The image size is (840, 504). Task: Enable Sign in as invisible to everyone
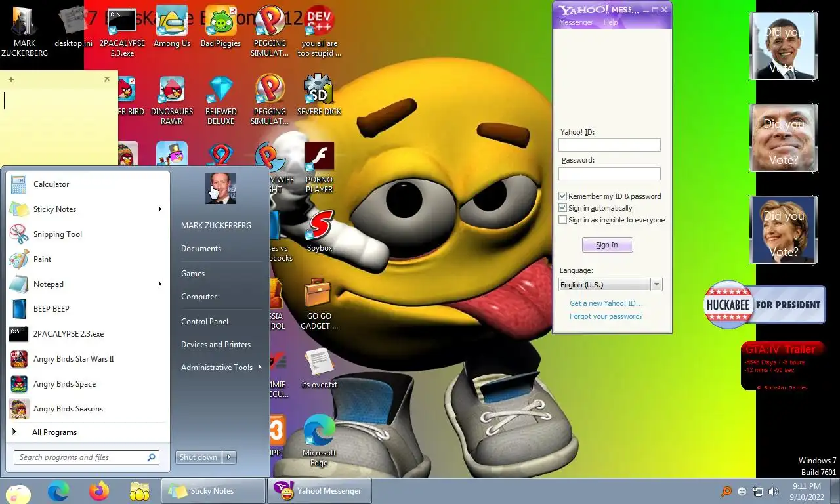563,220
